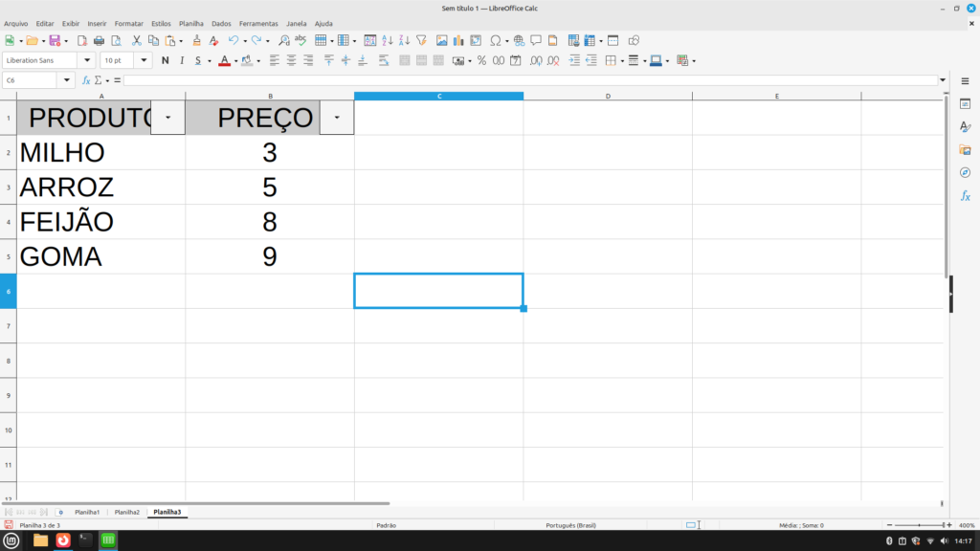Insert a chart from the toolbar
This screenshot has height=551, width=980.
pos(458,41)
